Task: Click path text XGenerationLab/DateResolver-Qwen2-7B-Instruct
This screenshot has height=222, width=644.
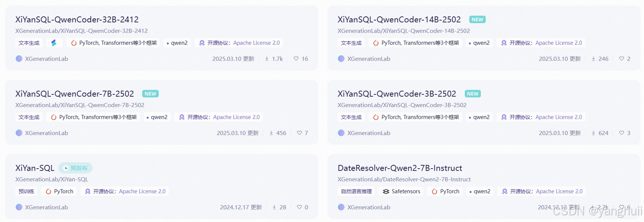Action: tap(404, 179)
